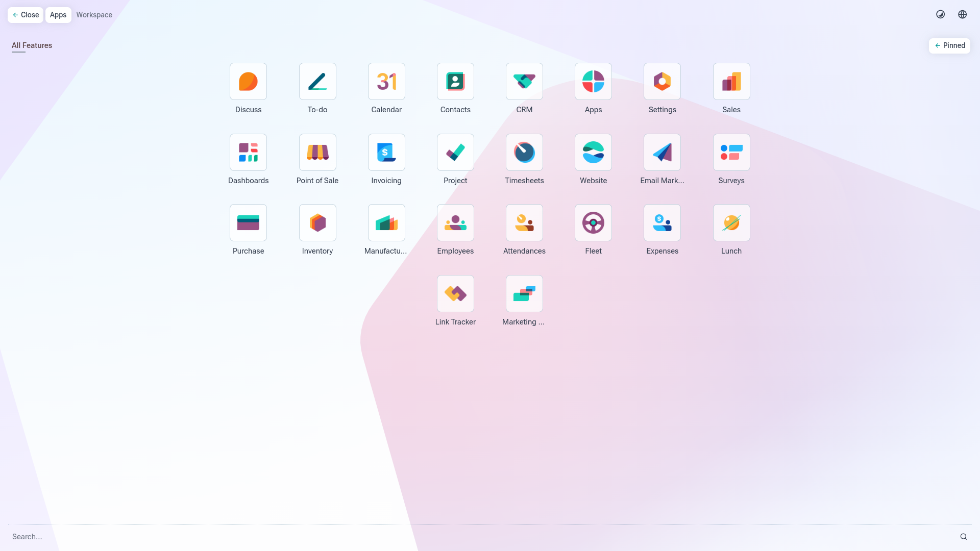Launch the Timesheets app
980x551 pixels.
(x=524, y=153)
